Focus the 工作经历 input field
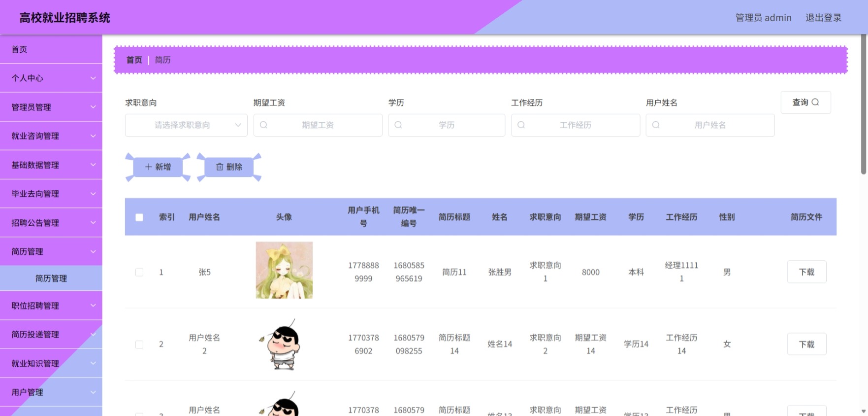 tap(576, 125)
